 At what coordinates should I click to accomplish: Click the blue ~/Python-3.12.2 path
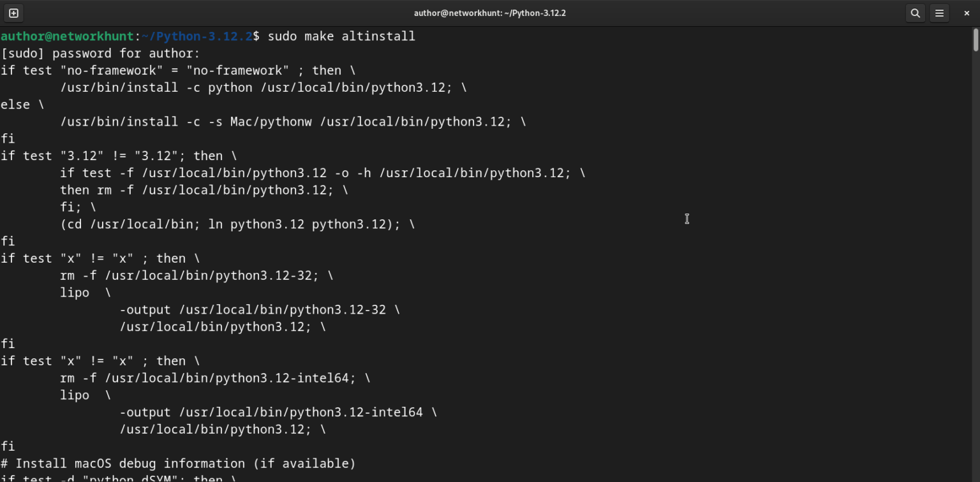point(198,36)
